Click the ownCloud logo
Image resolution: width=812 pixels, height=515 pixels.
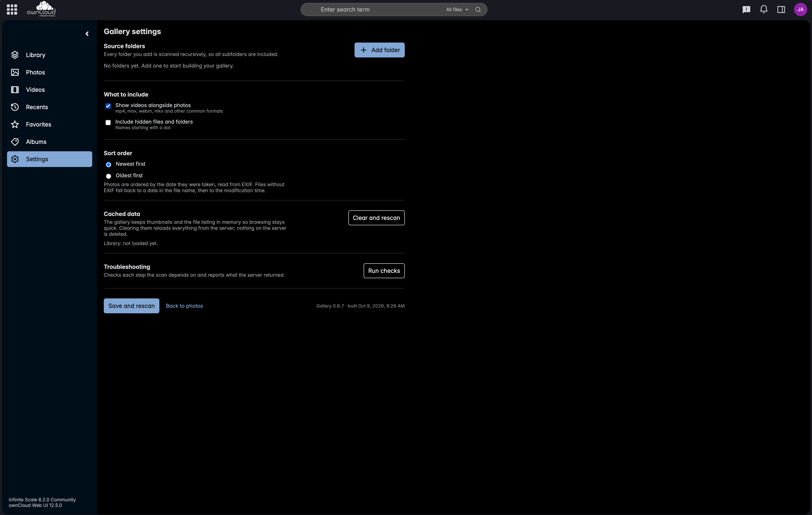click(41, 9)
